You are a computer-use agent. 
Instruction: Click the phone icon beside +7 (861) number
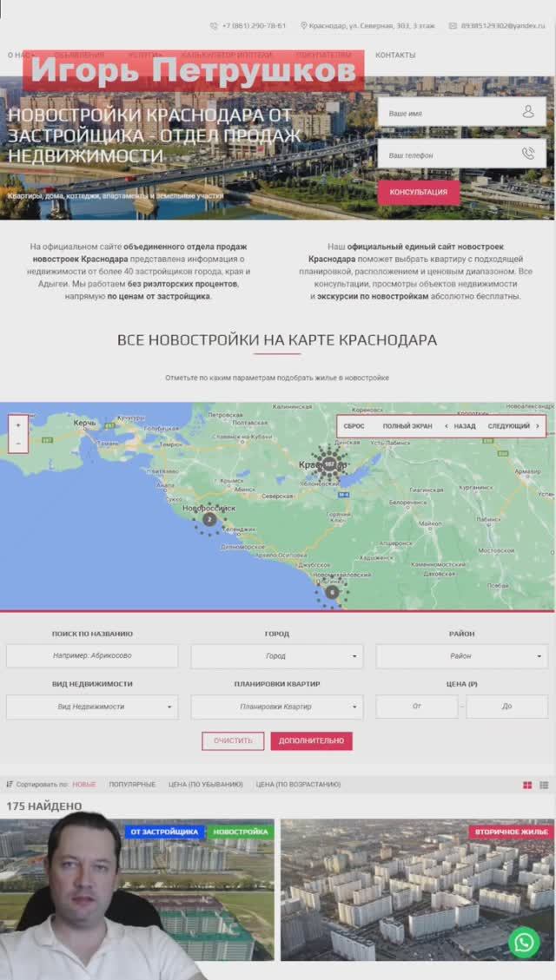tap(214, 26)
